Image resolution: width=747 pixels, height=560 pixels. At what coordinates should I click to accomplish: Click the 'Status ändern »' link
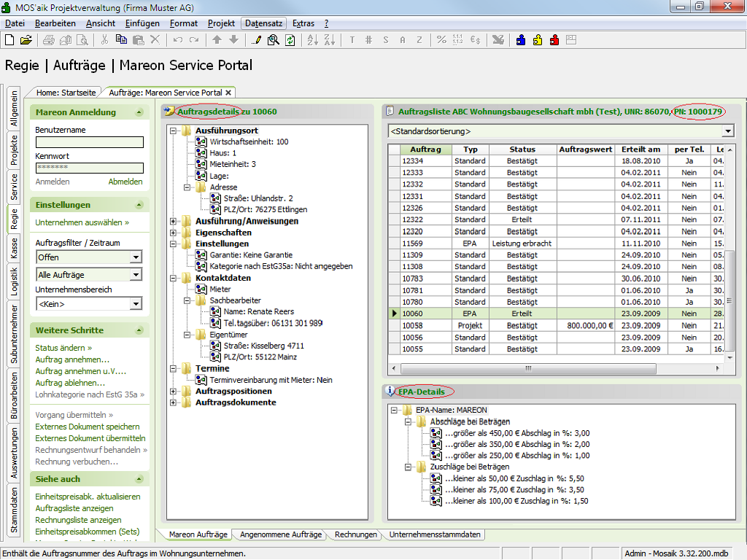coord(64,348)
